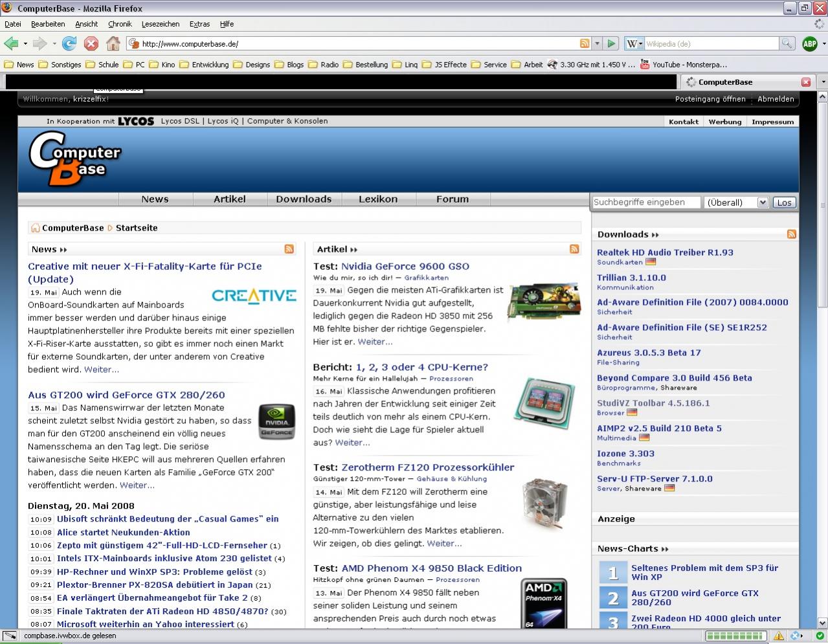Open the Extras menu
Image resolution: width=828 pixels, height=644 pixels.
pos(199,24)
